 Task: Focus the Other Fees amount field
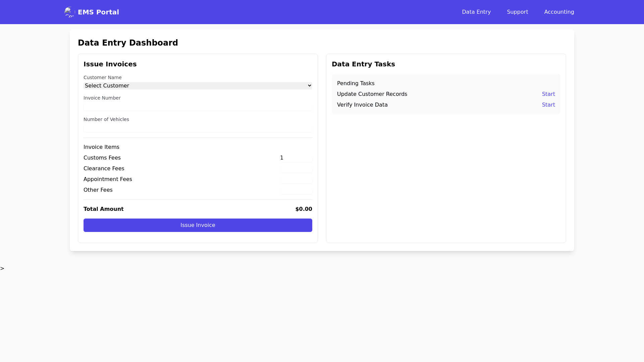[x=296, y=190]
